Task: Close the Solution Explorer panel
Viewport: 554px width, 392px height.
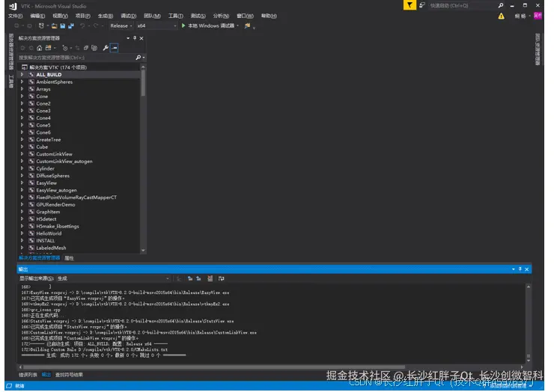Action: 141,38
